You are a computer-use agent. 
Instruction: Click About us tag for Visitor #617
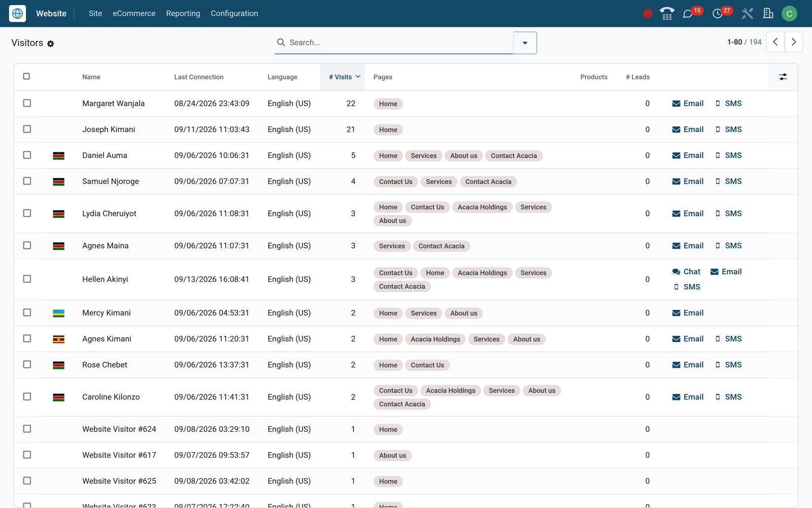(392, 456)
